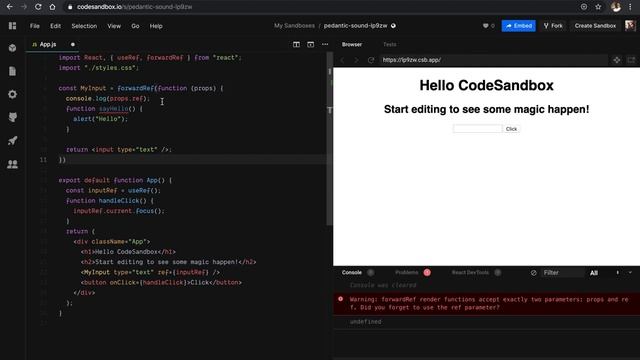Screen dimensions: 640x360
Task: Click the Click button in the preview
Action: (x=511, y=129)
